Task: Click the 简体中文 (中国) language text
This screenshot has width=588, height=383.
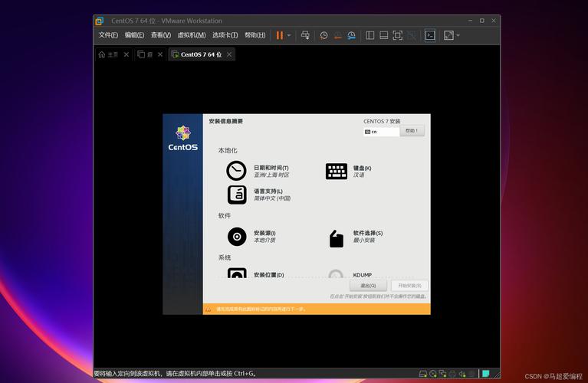Action: [272, 198]
